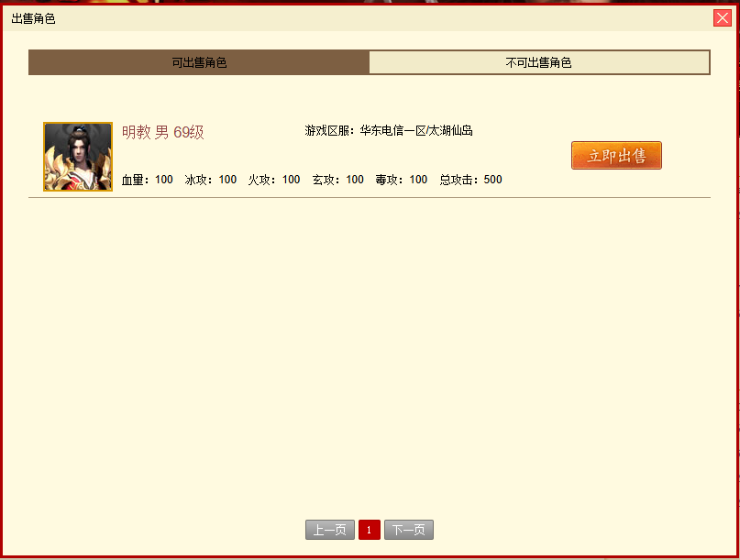This screenshot has width=740, height=560.
Task: Select page number 1
Action: click(x=369, y=530)
